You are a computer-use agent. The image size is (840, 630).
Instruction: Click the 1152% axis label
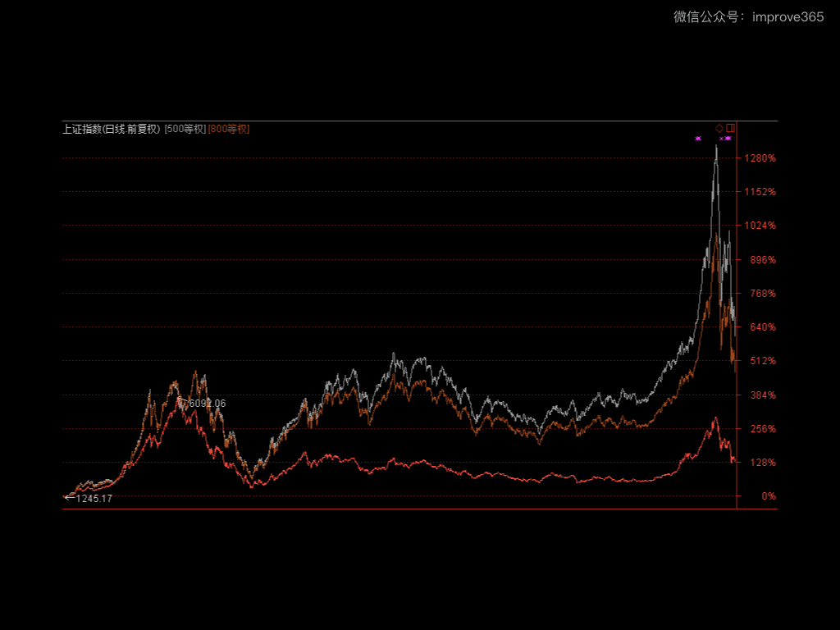tap(760, 192)
